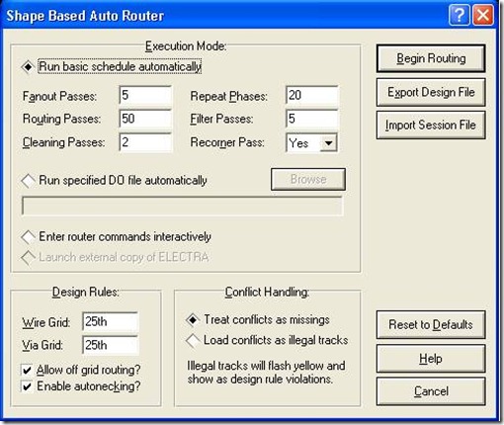This screenshot has width=504, height=425.
Task: Click Reset to Defaults button
Action: click(431, 324)
